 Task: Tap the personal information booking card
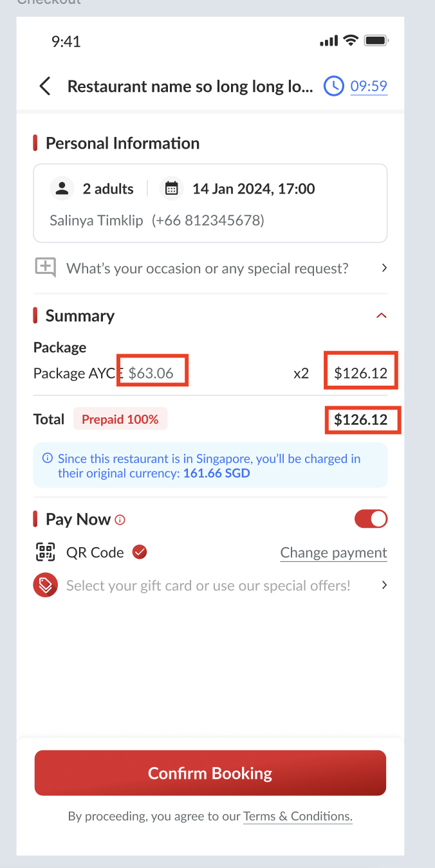(x=210, y=203)
